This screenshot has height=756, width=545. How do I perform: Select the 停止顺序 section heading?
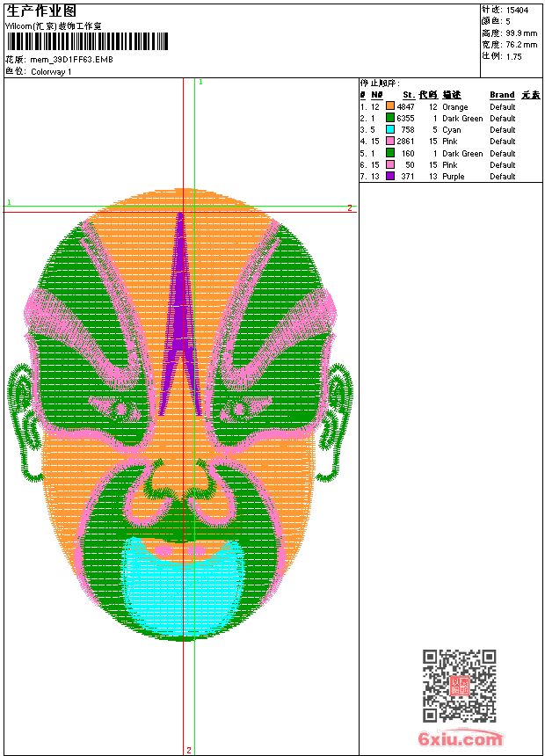380,83
